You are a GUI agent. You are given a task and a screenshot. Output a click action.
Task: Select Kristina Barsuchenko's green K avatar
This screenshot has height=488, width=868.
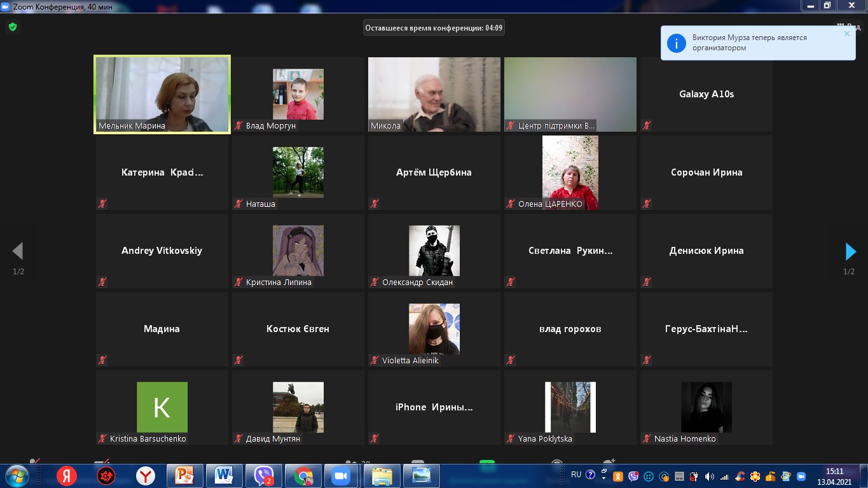(x=162, y=407)
